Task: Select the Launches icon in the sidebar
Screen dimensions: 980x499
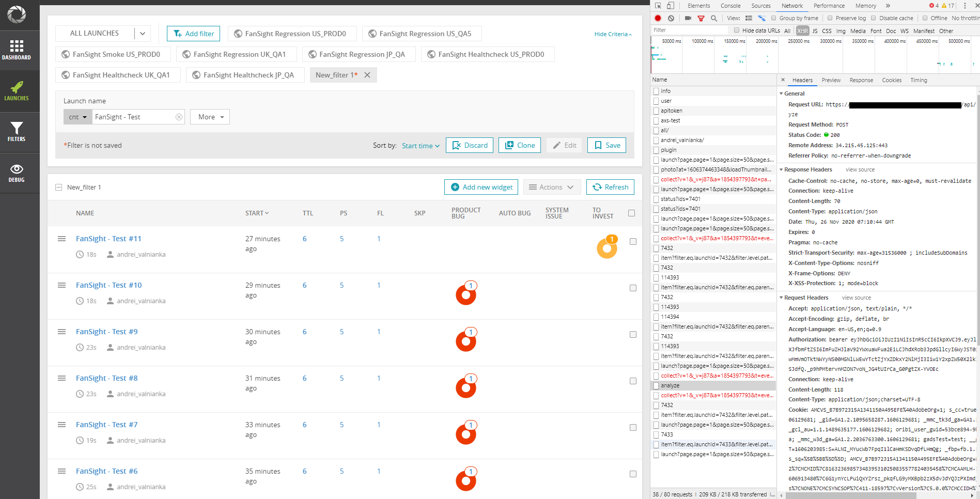Action: click(17, 91)
